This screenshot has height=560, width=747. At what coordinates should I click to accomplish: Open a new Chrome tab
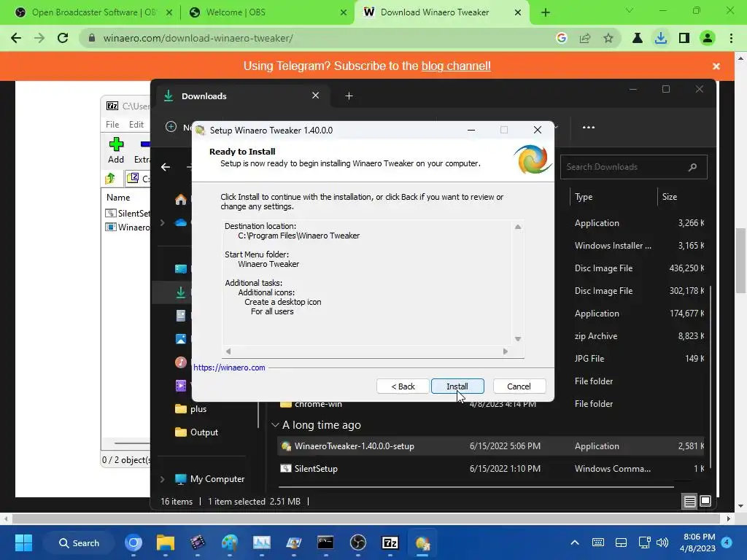tap(546, 12)
